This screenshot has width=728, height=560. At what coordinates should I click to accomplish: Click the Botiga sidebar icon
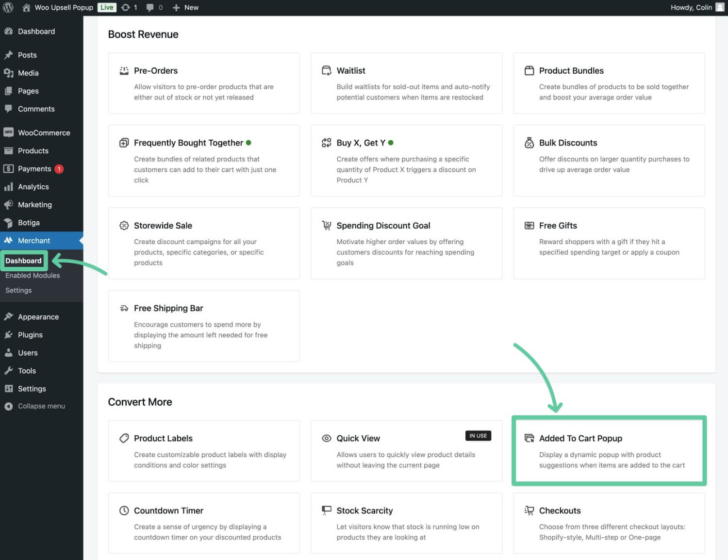[x=8, y=223]
